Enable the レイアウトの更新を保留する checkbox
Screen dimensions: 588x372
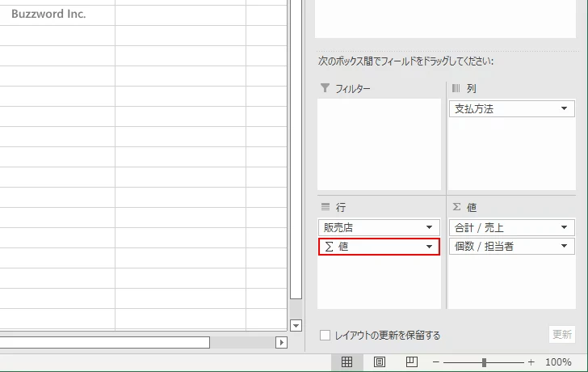[325, 335]
